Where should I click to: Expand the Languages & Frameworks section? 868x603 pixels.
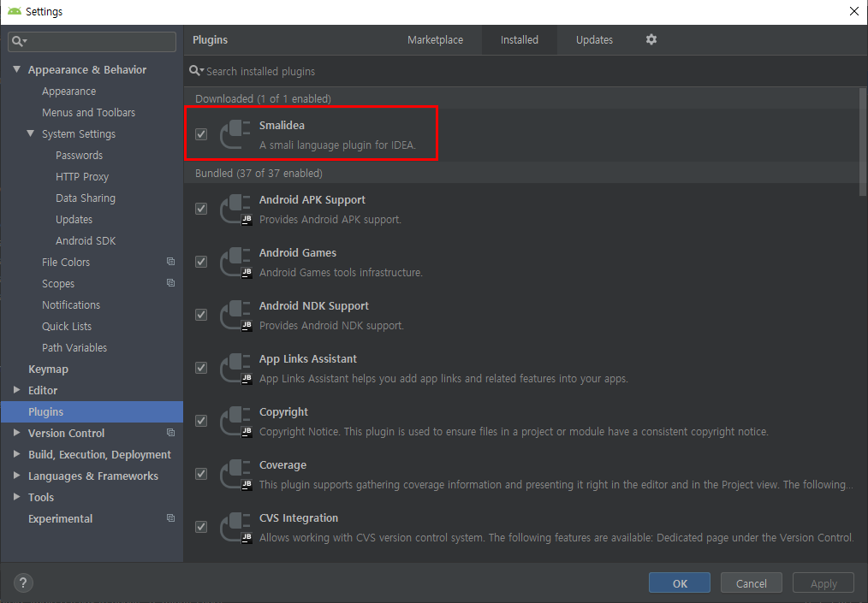click(16, 476)
